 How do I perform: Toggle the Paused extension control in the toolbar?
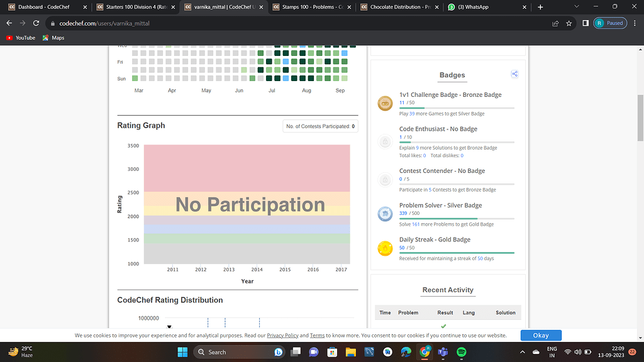[x=609, y=23]
